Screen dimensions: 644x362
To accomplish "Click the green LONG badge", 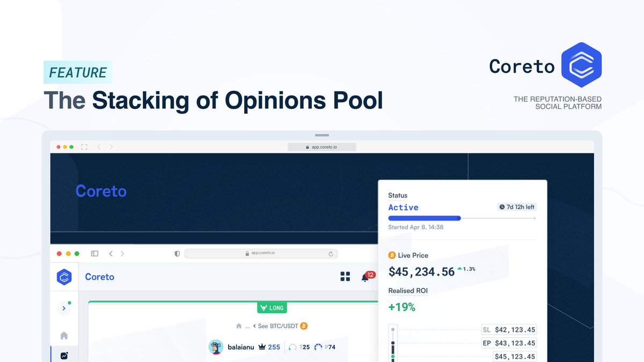I will pos(272,308).
